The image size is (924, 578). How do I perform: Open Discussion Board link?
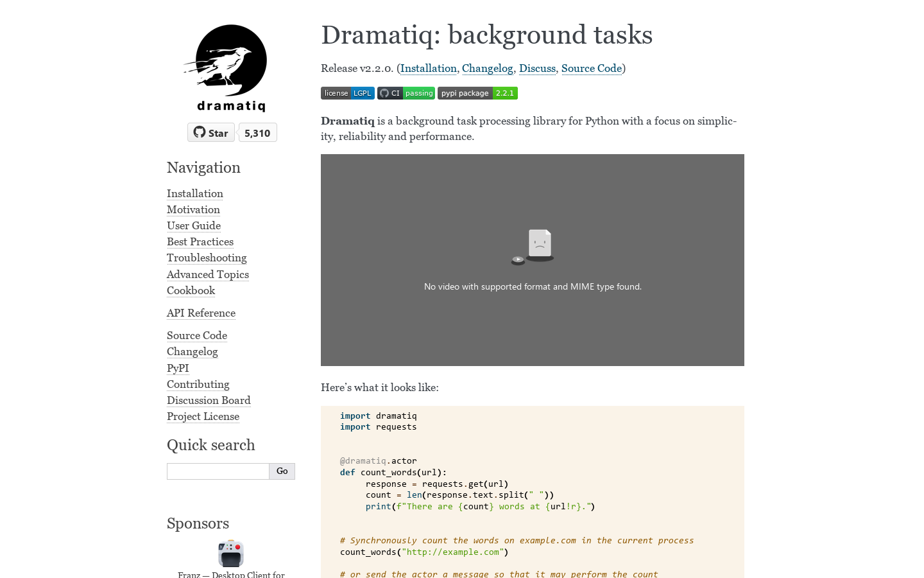(x=209, y=400)
